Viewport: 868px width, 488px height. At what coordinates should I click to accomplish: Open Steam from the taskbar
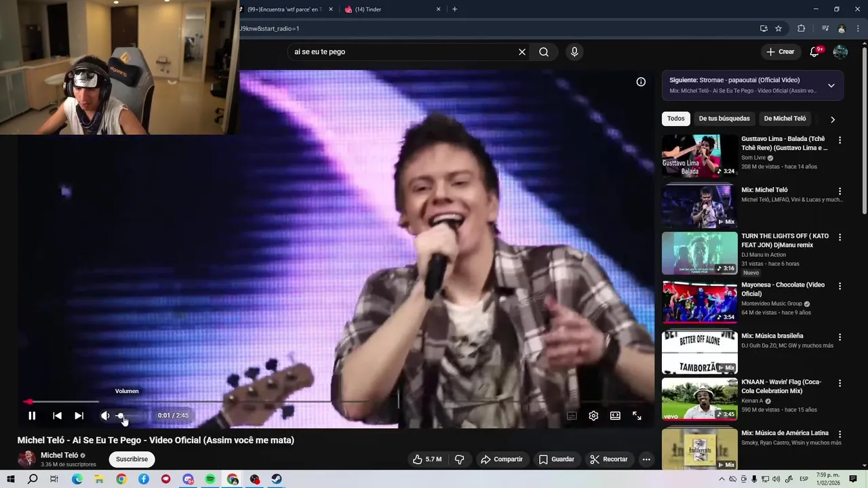(x=277, y=479)
